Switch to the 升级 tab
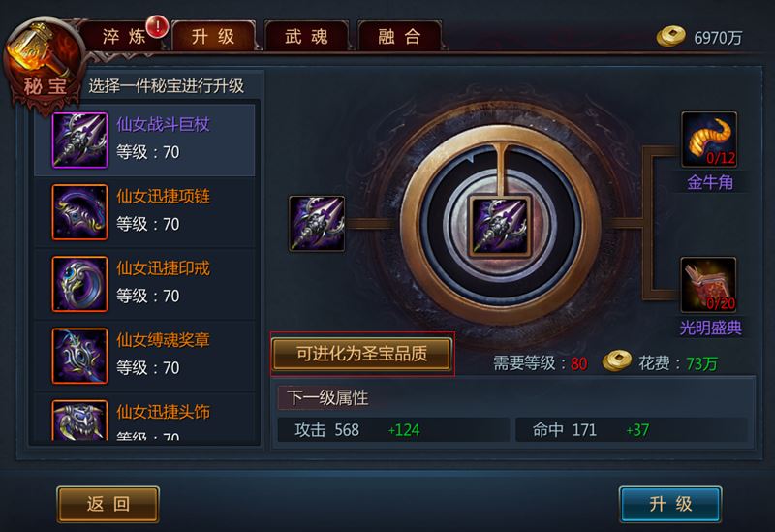The image size is (775, 532). tap(213, 36)
